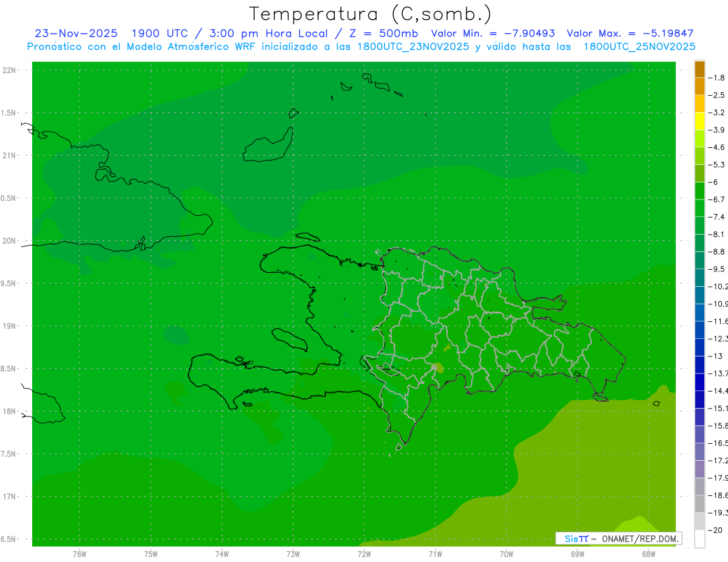This screenshot has width=728, height=562.
Task: Click the '18N' latitude axis label
Action: tap(9, 412)
